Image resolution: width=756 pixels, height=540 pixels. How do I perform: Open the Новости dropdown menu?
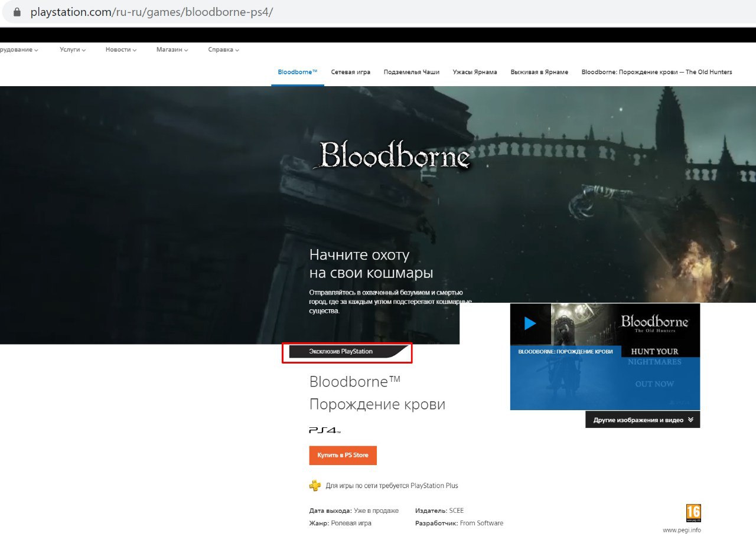(x=121, y=50)
